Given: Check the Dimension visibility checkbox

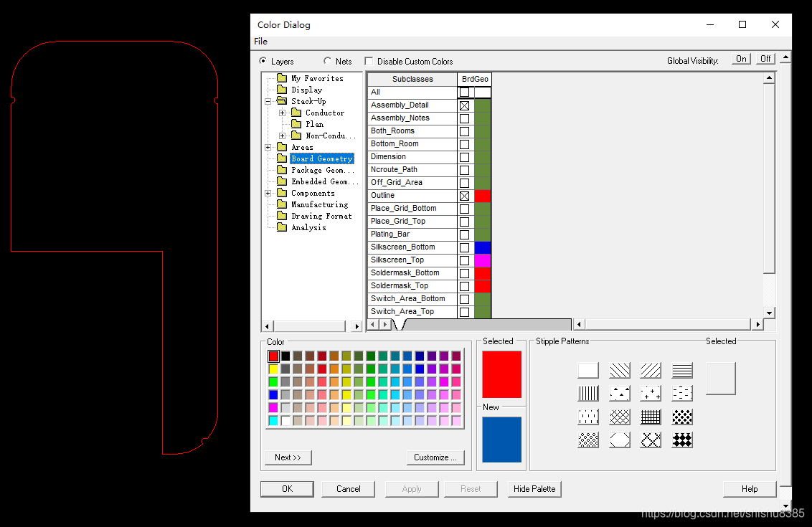Looking at the screenshot, I should coord(465,157).
